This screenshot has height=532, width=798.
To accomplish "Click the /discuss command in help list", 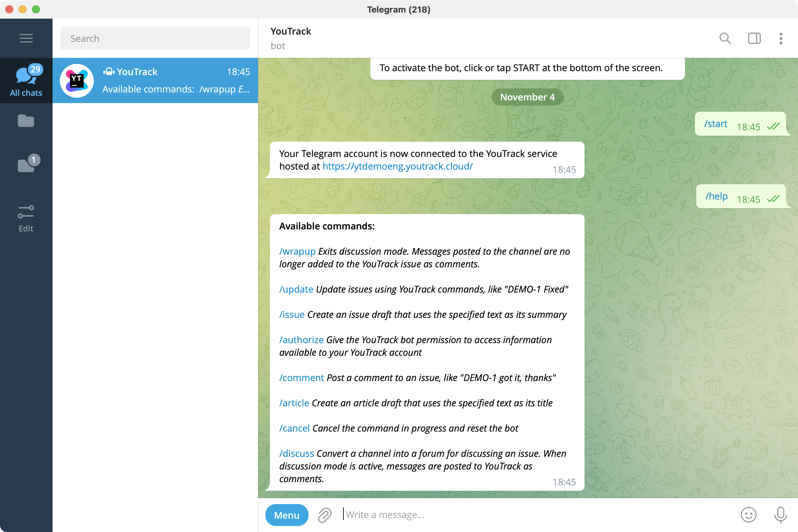I will [295, 454].
